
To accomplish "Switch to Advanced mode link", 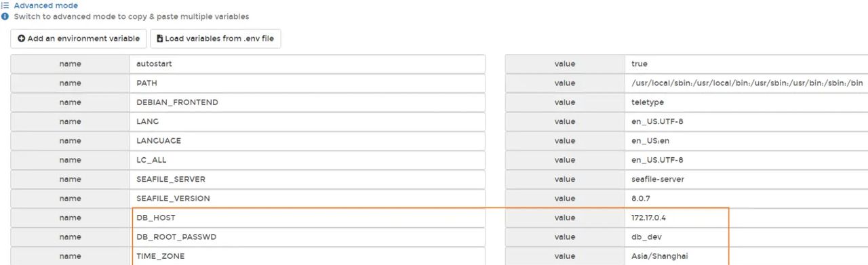I will [45, 5].
